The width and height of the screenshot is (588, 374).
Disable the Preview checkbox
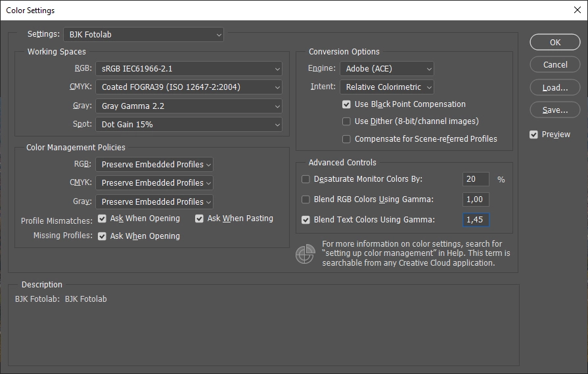[534, 135]
